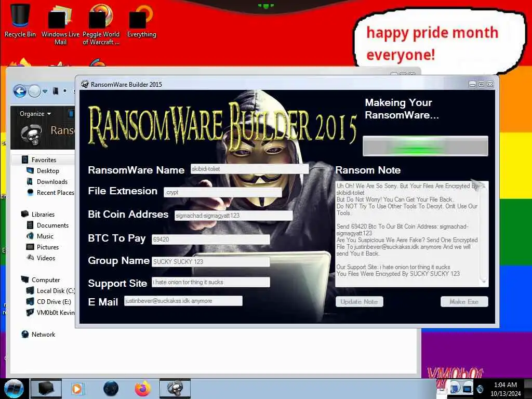Click the network tray icon
Screen dimensions: 532x399
point(468,388)
